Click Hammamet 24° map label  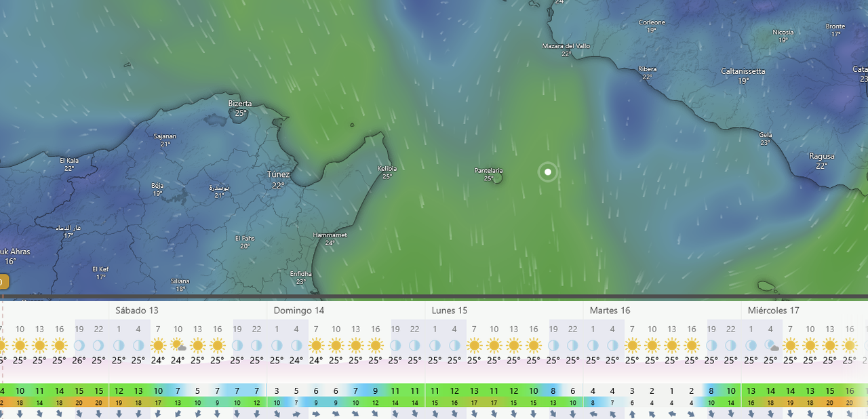330,239
